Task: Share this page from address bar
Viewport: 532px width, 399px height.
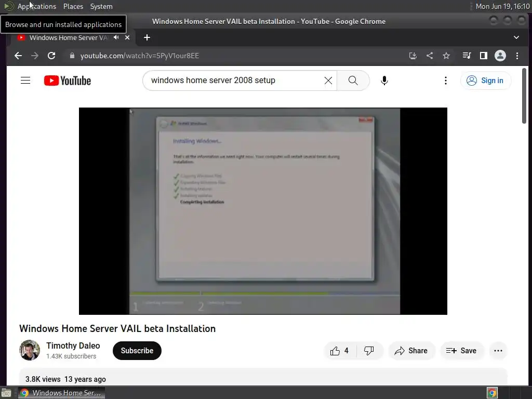Action: pyautogui.click(x=430, y=56)
